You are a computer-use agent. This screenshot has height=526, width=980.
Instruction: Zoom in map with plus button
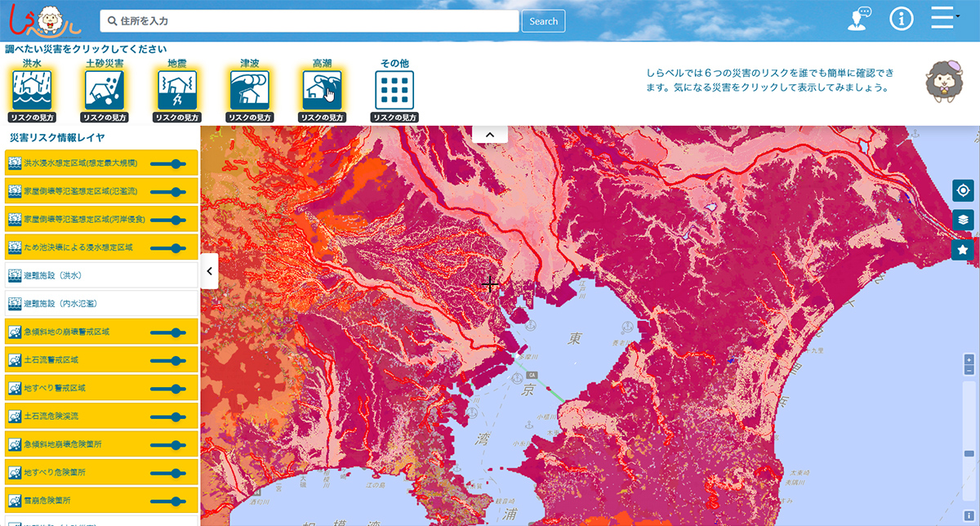tap(969, 359)
